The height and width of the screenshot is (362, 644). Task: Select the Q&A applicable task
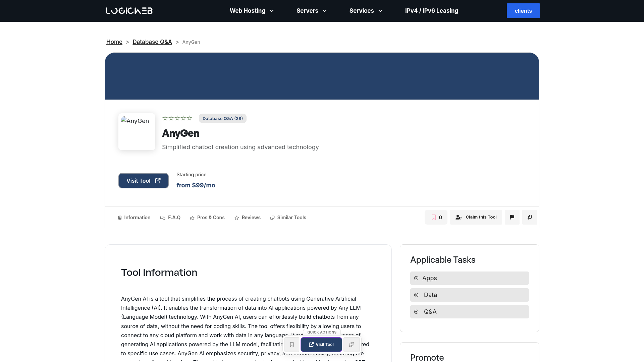[470, 312]
